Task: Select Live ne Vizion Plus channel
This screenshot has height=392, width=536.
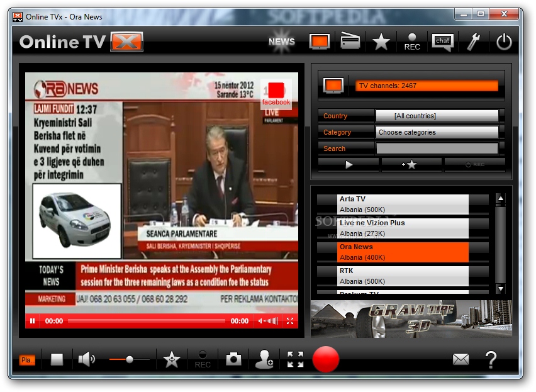Action: point(403,228)
